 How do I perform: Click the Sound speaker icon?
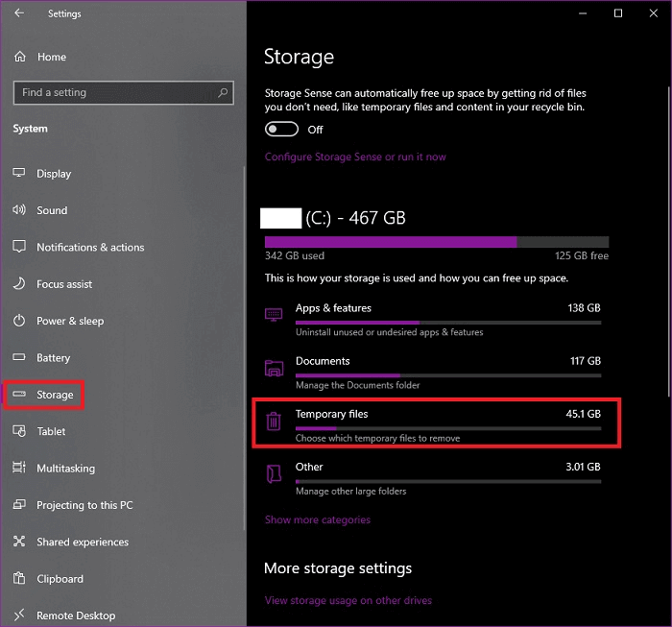19,210
